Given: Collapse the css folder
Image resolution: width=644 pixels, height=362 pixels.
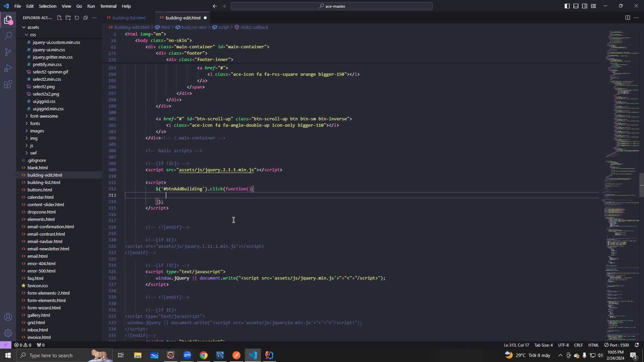Looking at the screenshot, I should point(33,35).
